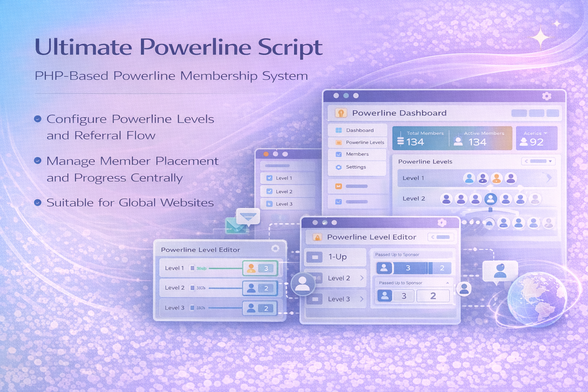This screenshot has width=588, height=392.
Task: Select the 1-Up option in Level Editor
Action: 335,257
